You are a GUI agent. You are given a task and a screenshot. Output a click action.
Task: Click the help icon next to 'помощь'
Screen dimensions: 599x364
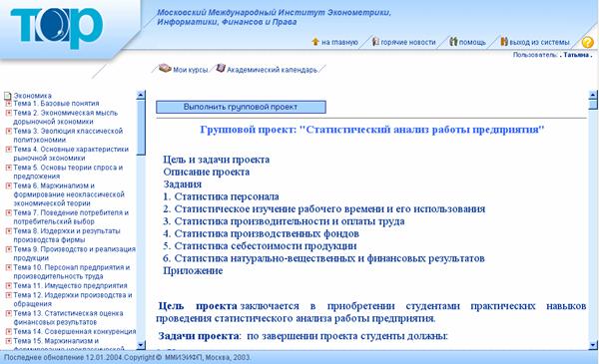point(453,41)
